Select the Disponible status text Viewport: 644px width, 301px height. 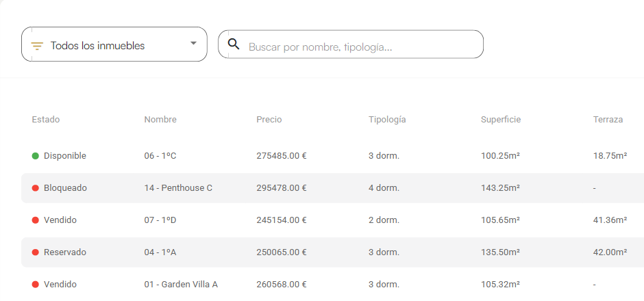[65, 156]
